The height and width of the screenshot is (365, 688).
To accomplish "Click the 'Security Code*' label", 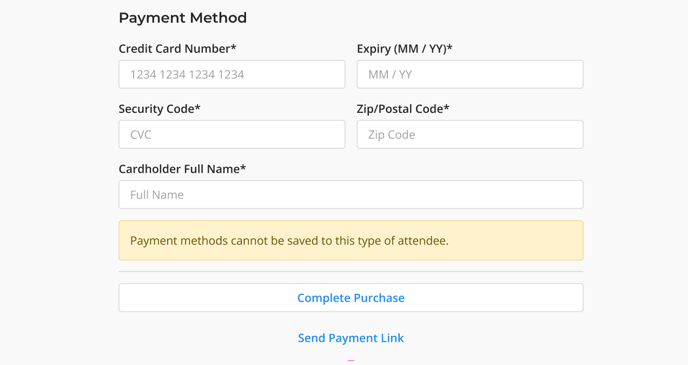I will click(159, 109).
